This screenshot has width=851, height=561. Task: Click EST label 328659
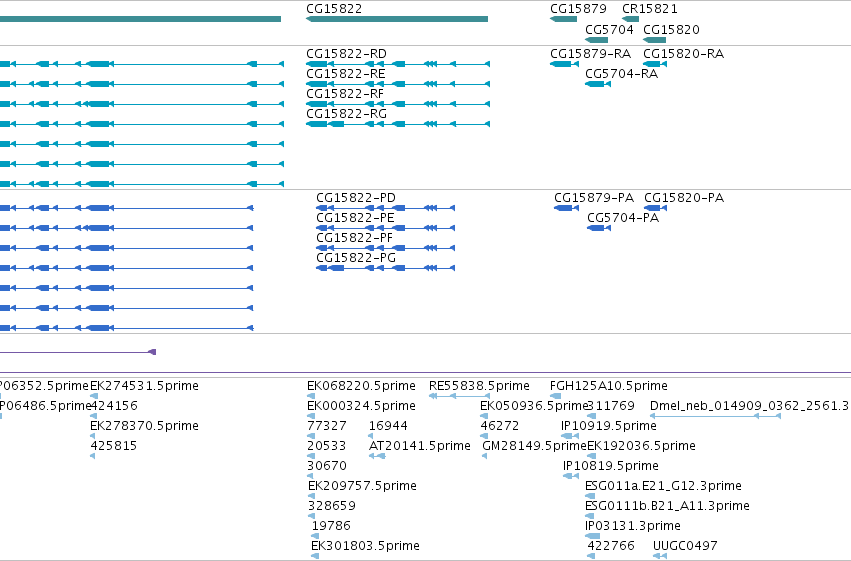(x=332, y=506)
